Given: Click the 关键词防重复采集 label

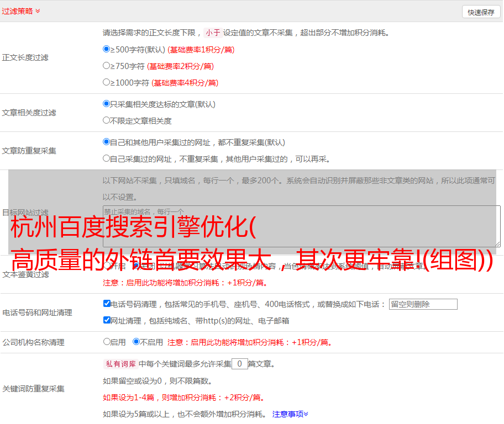Looking at the screenshot, I should [x=33, y=389].
